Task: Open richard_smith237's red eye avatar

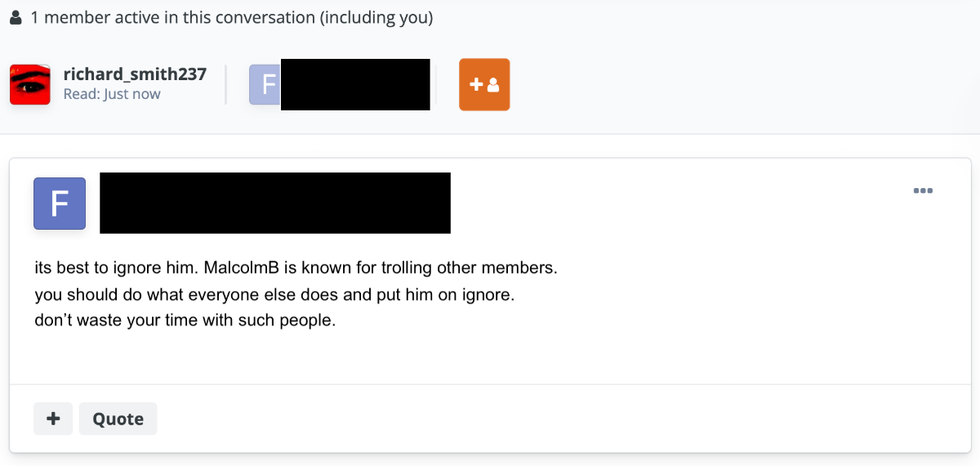Action: click(x=30, y=85)
